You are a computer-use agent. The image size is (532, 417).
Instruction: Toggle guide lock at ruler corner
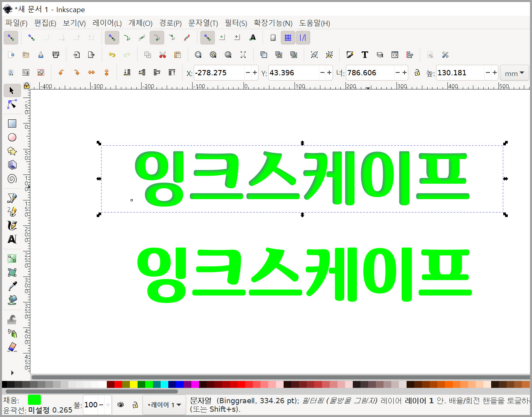tap(27, 86)
